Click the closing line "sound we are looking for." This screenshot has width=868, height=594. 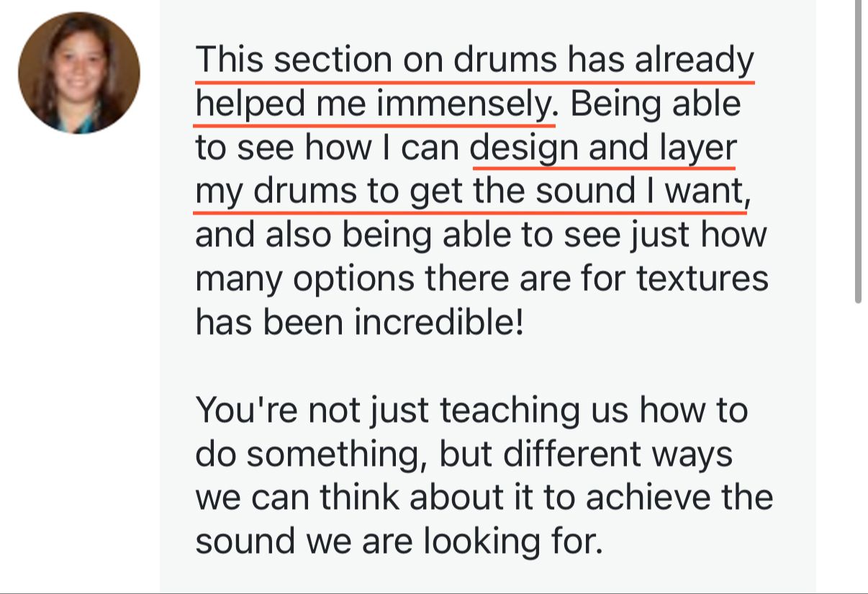399,541
